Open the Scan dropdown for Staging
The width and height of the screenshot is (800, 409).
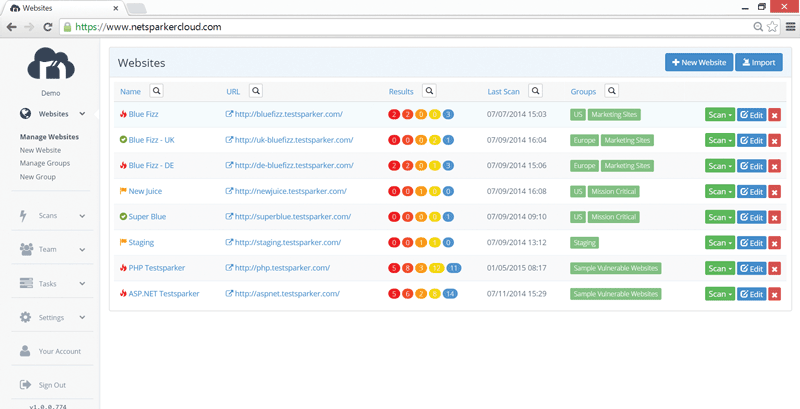pos(720,243)
